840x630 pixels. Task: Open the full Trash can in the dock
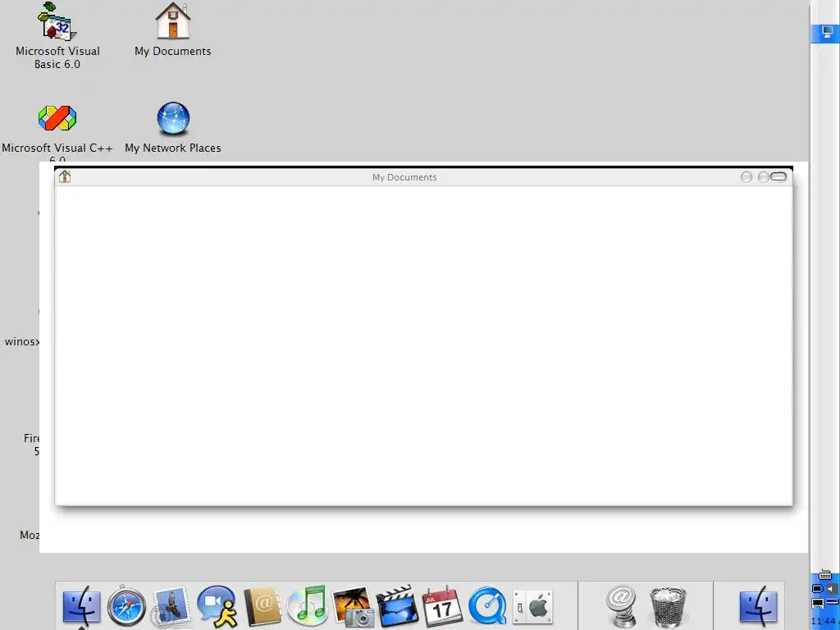point(668,606)
